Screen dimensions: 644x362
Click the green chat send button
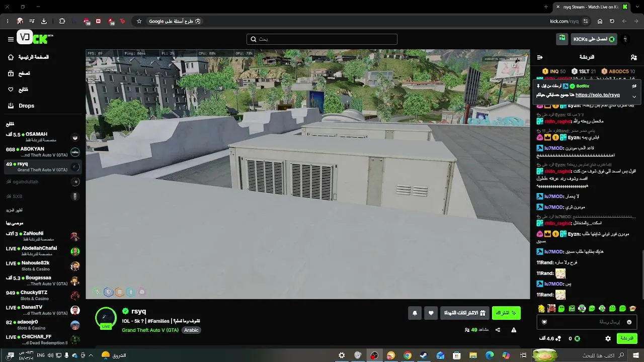click(627, 339)
